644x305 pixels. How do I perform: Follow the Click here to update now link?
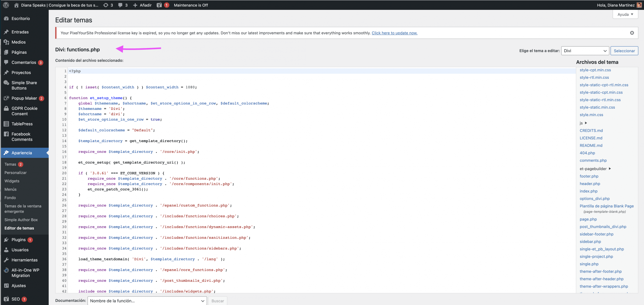(x=394, y=33)
